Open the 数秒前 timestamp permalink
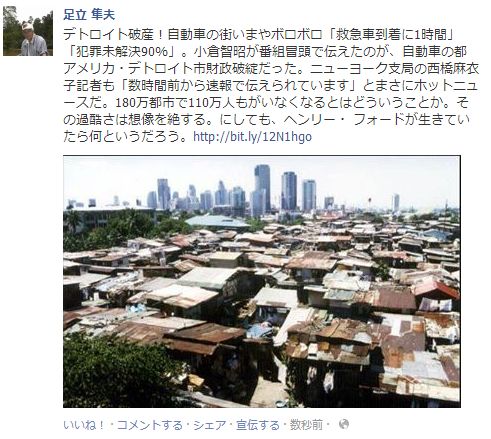The height and width of the screenshot is (439, 491). pyautogui.click(x=306, y=425)
